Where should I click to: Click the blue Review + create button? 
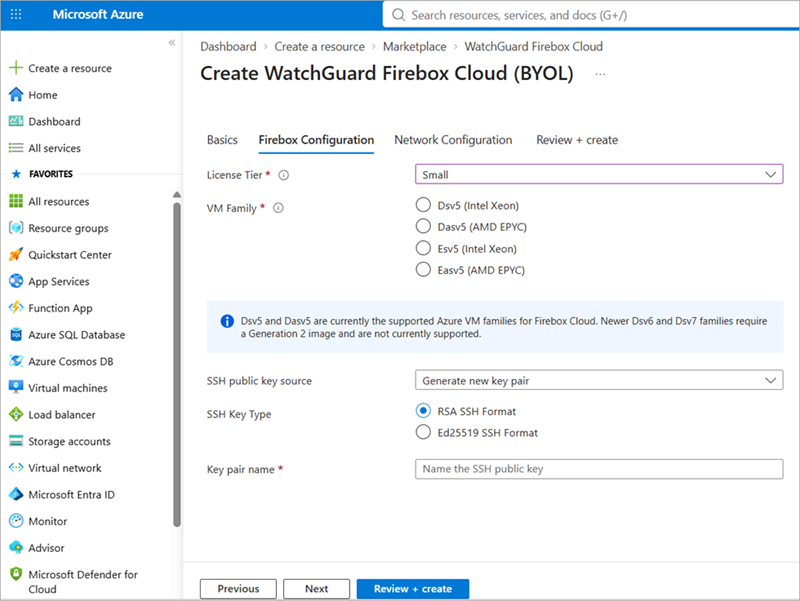413,589
